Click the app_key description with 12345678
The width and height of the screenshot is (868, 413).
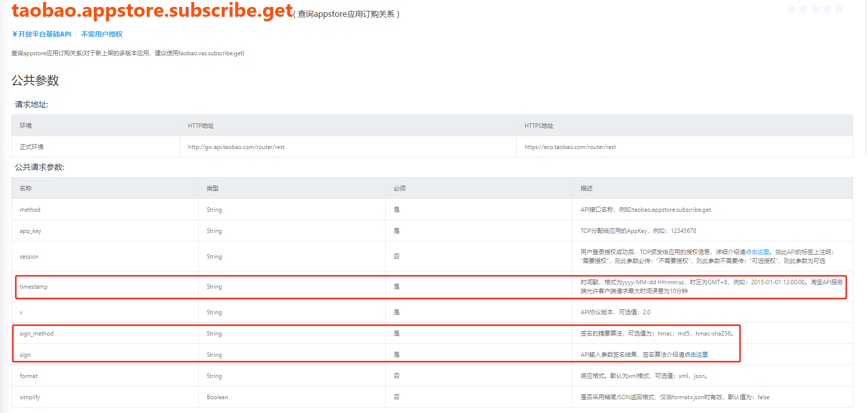[x=638, y=230]
